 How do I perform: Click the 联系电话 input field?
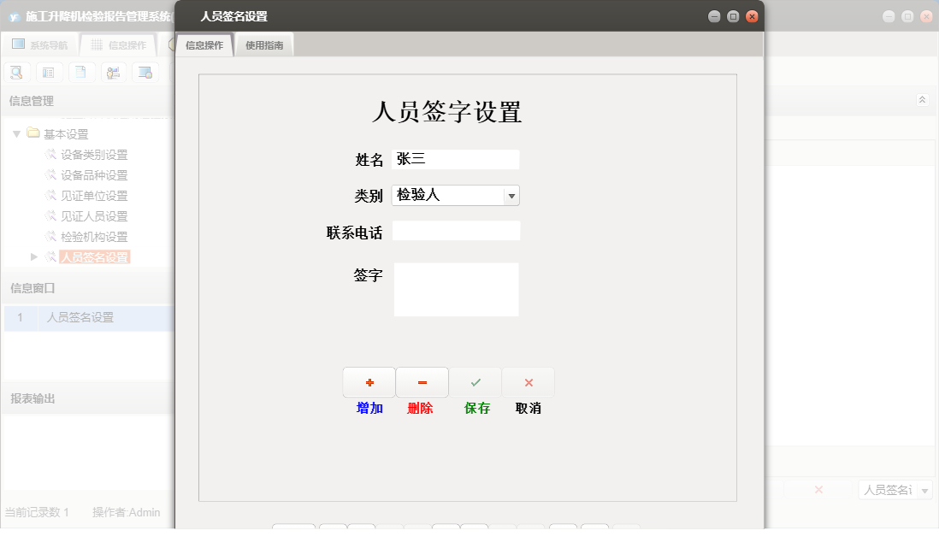coord(456,230)
